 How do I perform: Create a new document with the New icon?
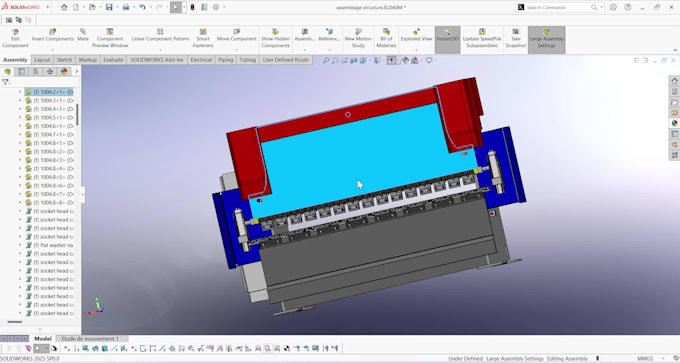coord(76,7)
